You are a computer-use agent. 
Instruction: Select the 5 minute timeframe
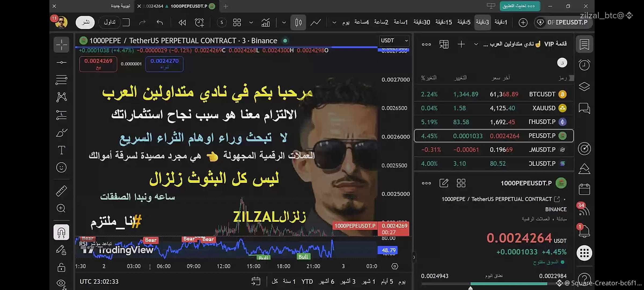point(464,22)
